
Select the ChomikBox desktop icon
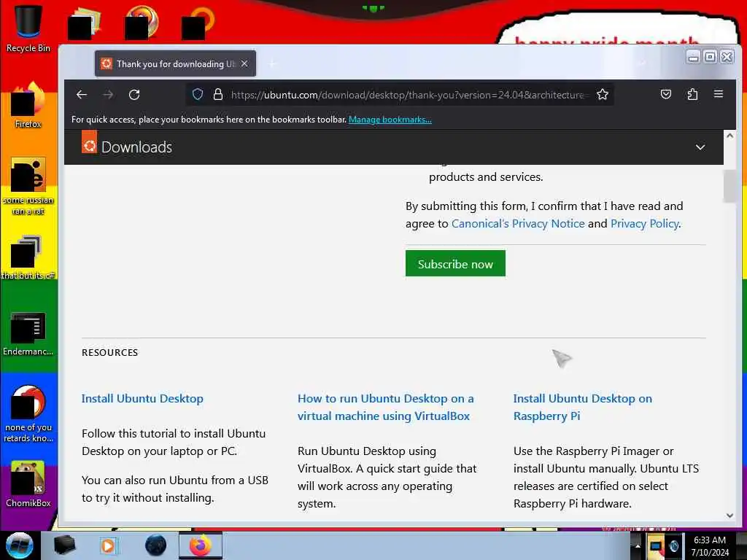(28, 484)
